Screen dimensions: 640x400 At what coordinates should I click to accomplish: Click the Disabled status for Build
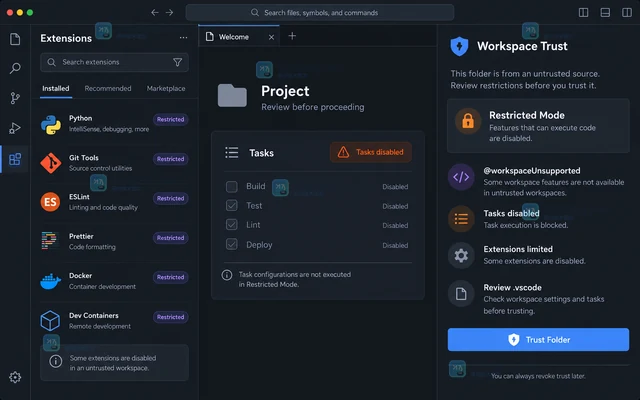(395, 187)
